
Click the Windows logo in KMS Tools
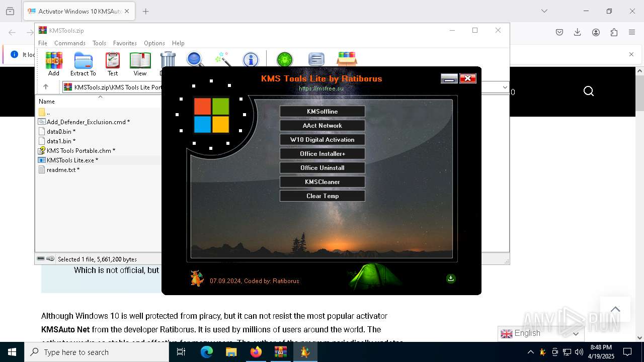pyautogui.click(x=211, y=115)
